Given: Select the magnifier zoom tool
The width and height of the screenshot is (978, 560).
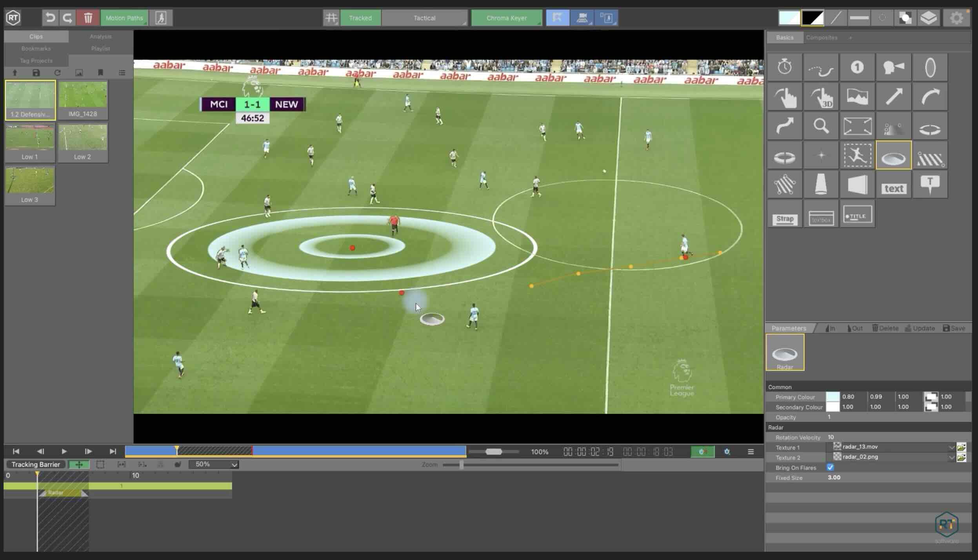Looking at the screenshot, I should (x=821, y=125).
